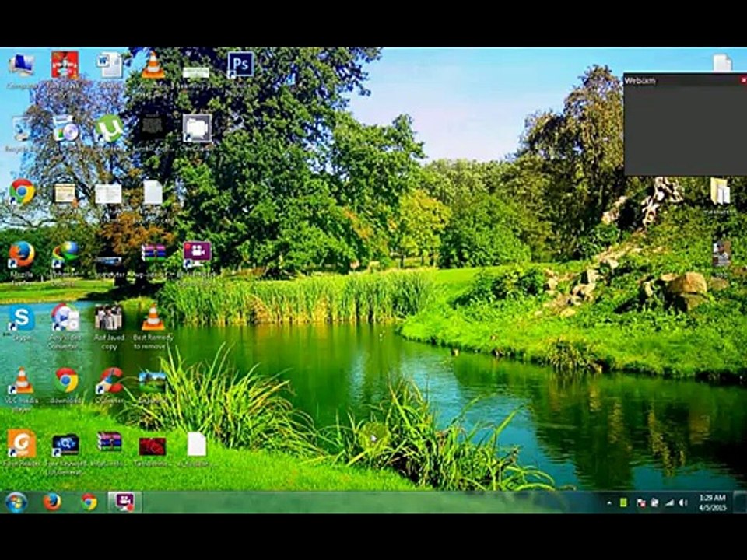This screenshot has height=560, width=747.
Task: Click the Firefox icon on the taskbar
Action: (x=52, y=502)
